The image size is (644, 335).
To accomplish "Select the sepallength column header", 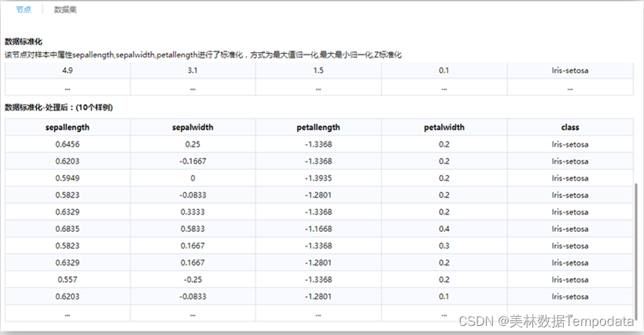I will 67,127.
